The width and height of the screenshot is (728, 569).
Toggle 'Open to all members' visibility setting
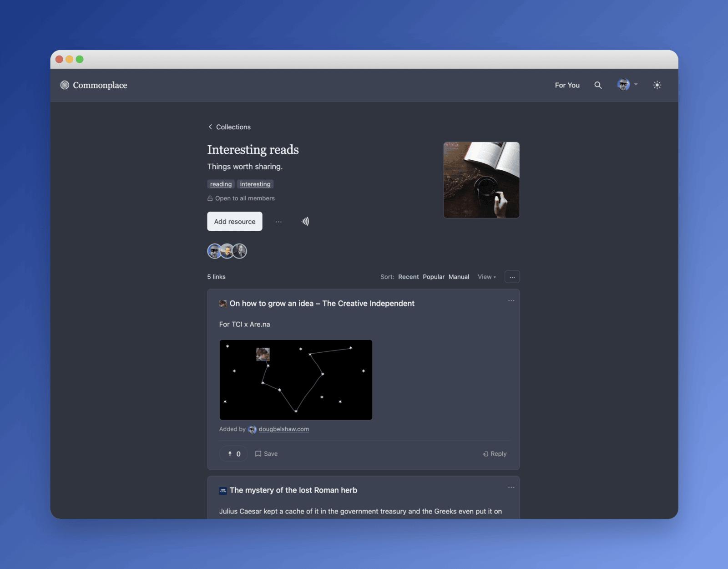click(x=241, y=198)
